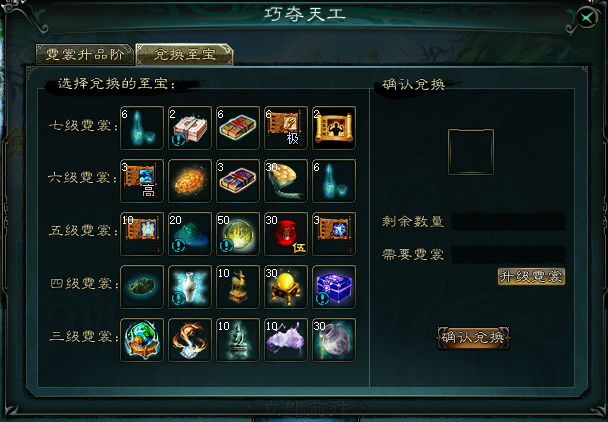The height and width of the screenshot is (422, 608).
Task: Click the 确认兑换 button
Action: click(x=473, y=338)
